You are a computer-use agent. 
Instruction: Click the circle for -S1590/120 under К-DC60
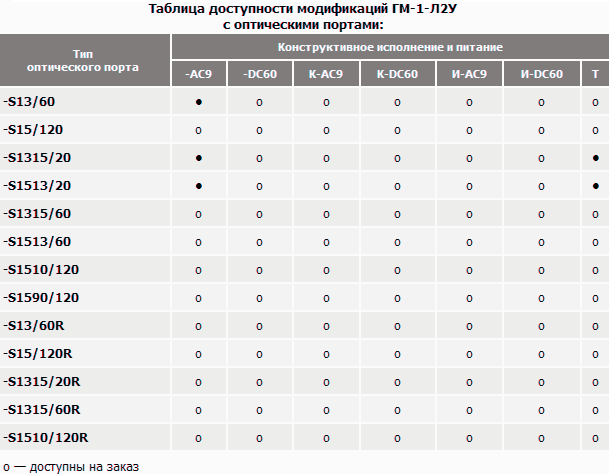pyautogui.click(x=397, y=299)
